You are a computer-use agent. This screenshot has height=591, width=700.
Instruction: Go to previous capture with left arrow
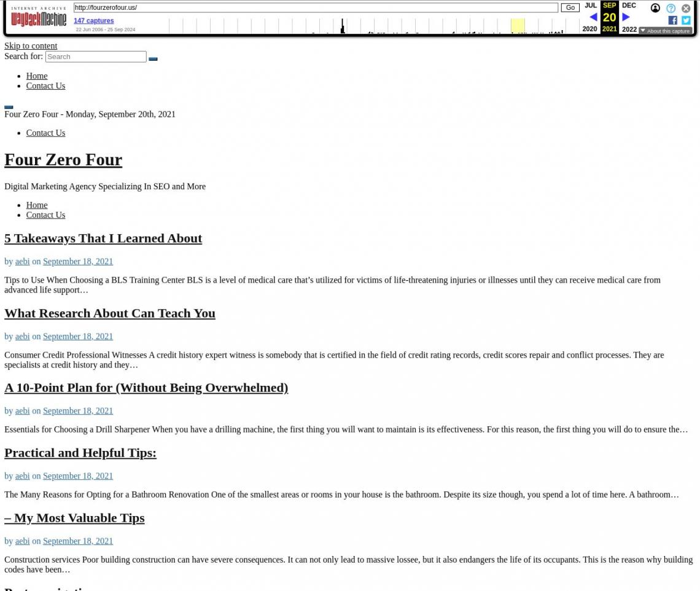coord(593,17)
